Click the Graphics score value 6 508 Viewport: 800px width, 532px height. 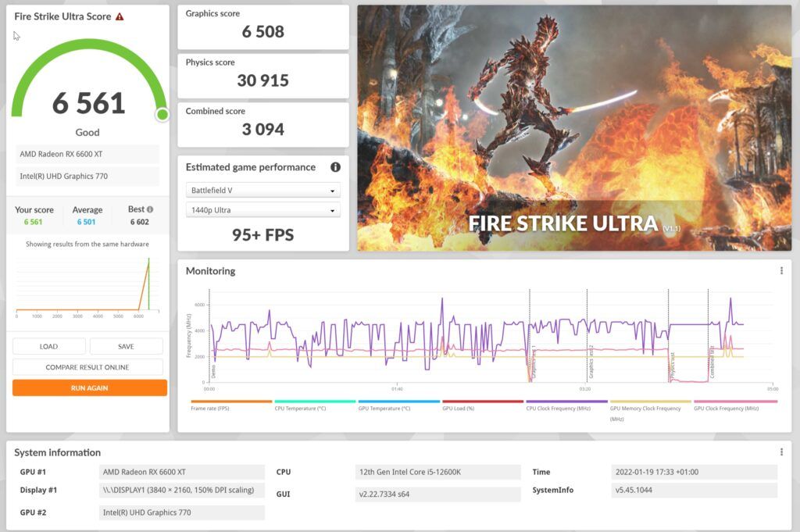pyautogui.click(x=262, y=31)
